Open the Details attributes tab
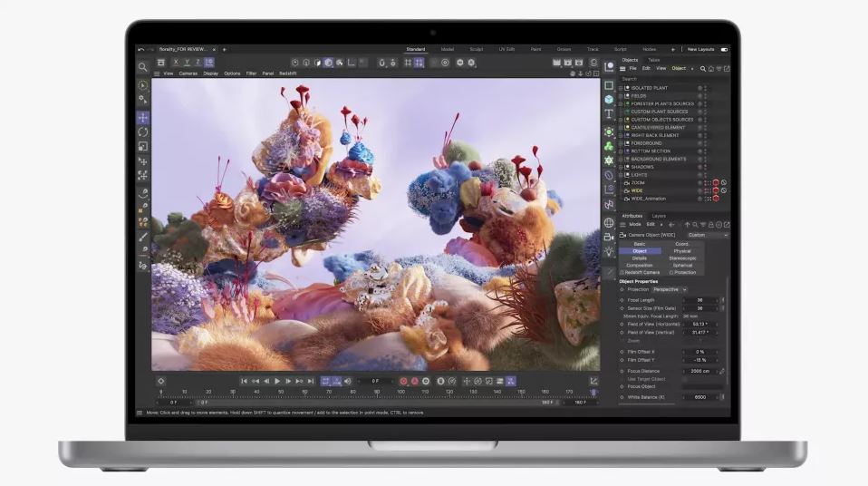This screenshot has width=868, height=486. click(640, 258)
